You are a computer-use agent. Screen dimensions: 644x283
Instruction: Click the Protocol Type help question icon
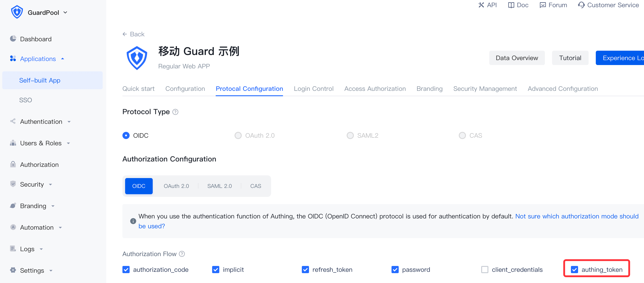176,112
